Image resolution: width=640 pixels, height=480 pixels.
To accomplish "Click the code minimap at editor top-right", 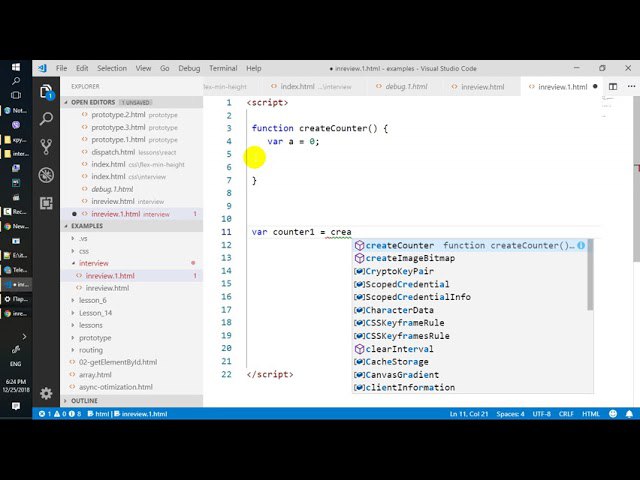I will click(607, 107).
